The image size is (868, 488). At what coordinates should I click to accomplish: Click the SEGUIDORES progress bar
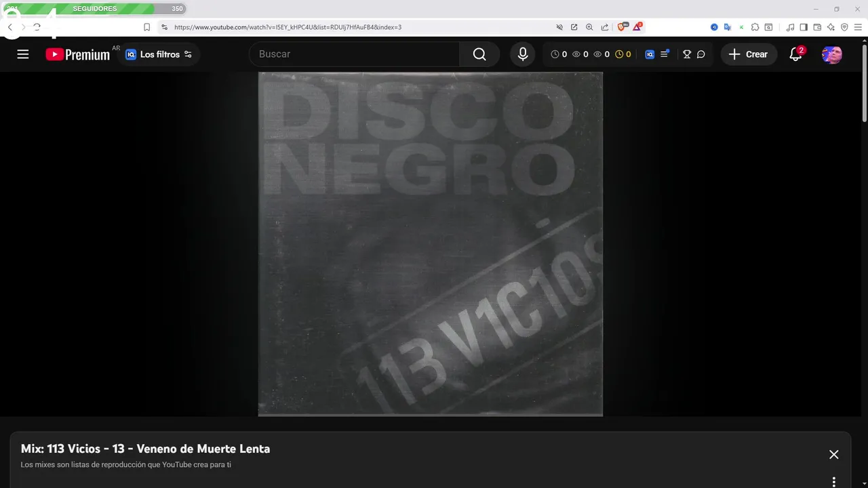tap(94, 9)
